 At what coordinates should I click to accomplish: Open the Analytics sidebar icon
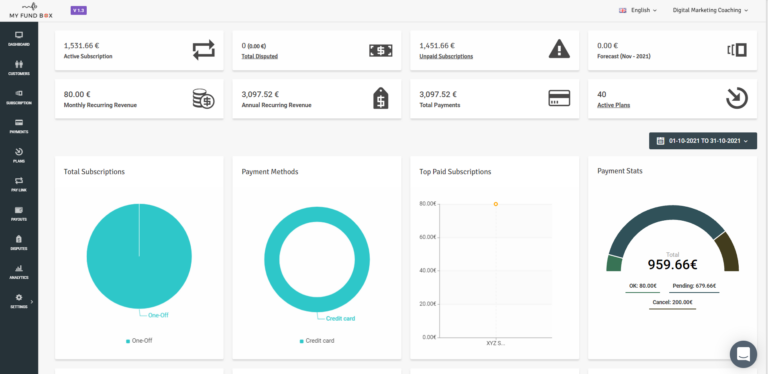pyautogui.click(x=19, y=268)
